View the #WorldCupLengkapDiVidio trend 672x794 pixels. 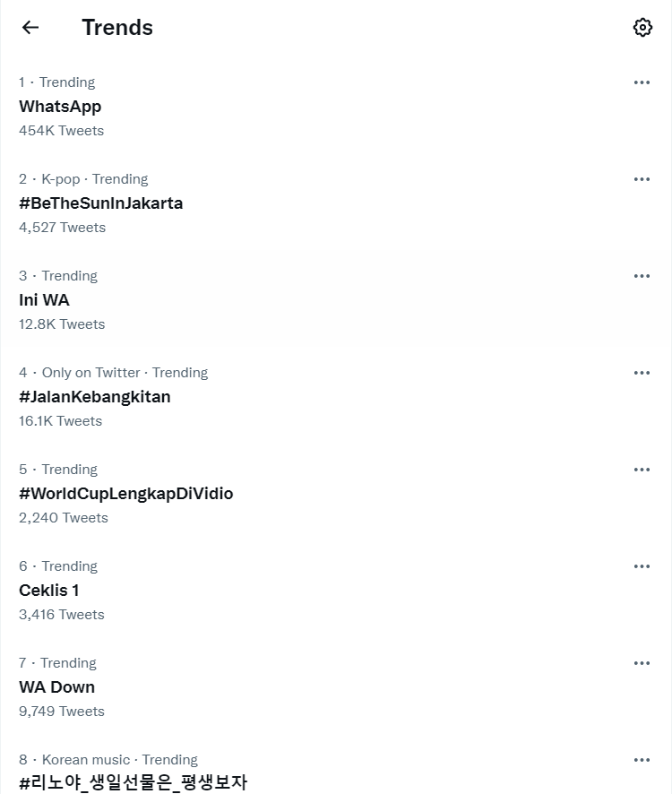click(x=126, y=493)
